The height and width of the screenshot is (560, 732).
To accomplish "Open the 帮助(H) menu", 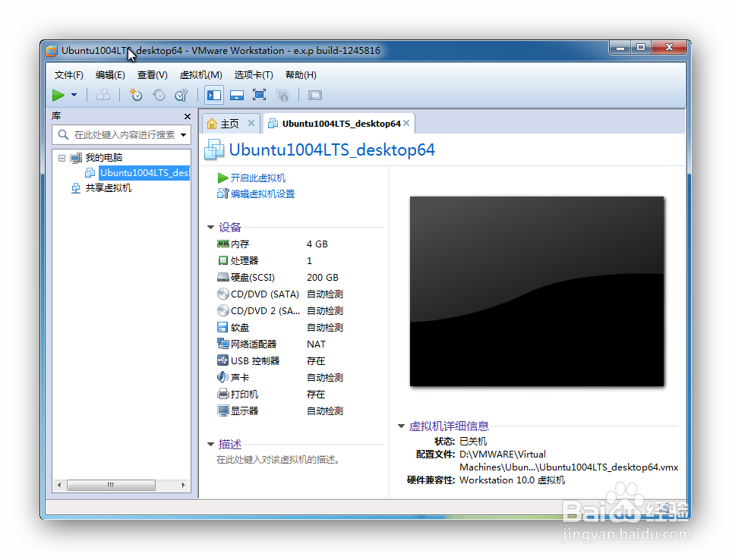I will [301, 75].
